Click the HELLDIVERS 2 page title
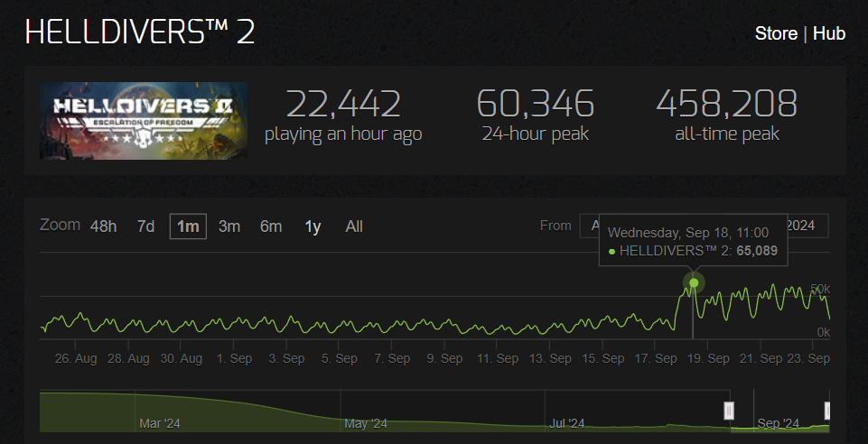The width and height of the screenshot is (868, 444). coord(140,33)
